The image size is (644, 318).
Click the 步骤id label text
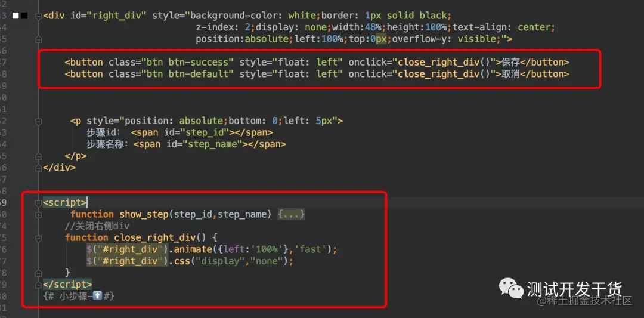click(103, 132)
